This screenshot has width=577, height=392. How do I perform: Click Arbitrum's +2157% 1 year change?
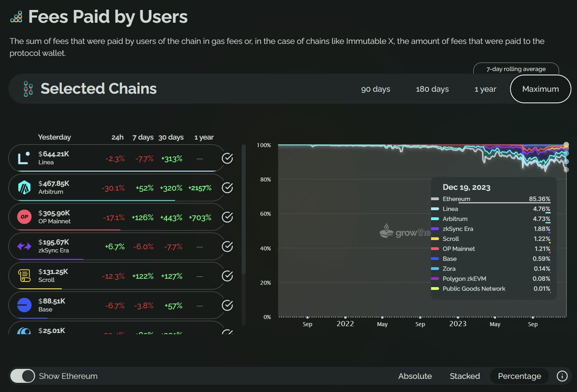(x=200, y=188)
